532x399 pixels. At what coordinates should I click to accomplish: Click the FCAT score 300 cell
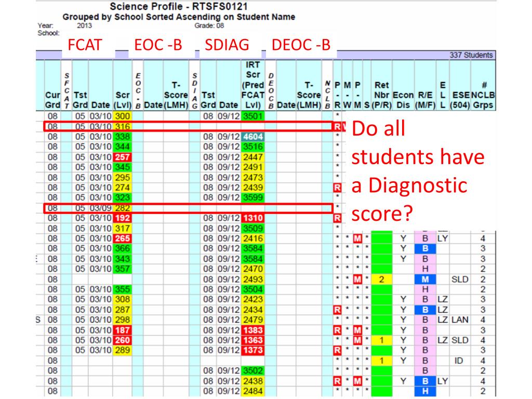(x=122, y=116)
